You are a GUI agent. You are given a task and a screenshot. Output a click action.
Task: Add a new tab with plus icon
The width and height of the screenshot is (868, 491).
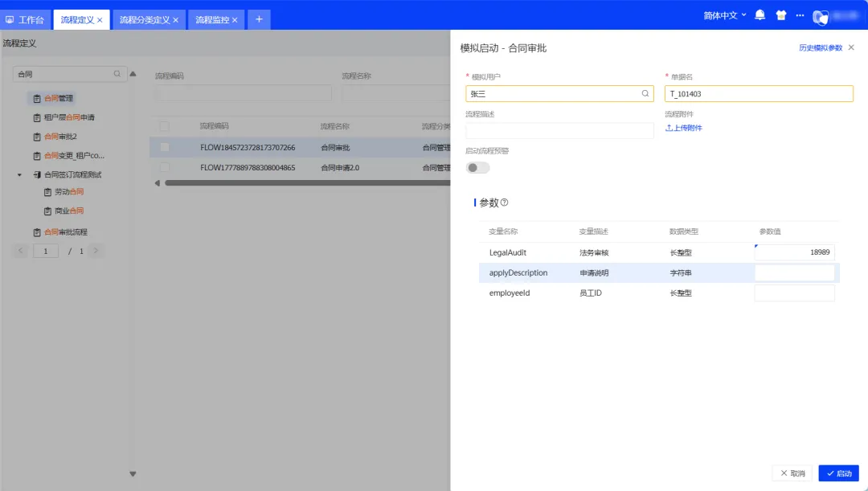(x=259, y=19)
